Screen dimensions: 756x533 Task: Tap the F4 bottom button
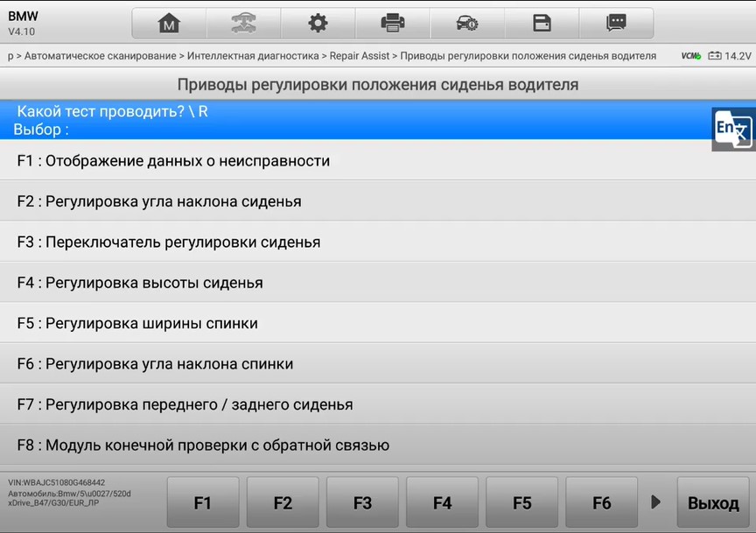[x=442, y=502]
